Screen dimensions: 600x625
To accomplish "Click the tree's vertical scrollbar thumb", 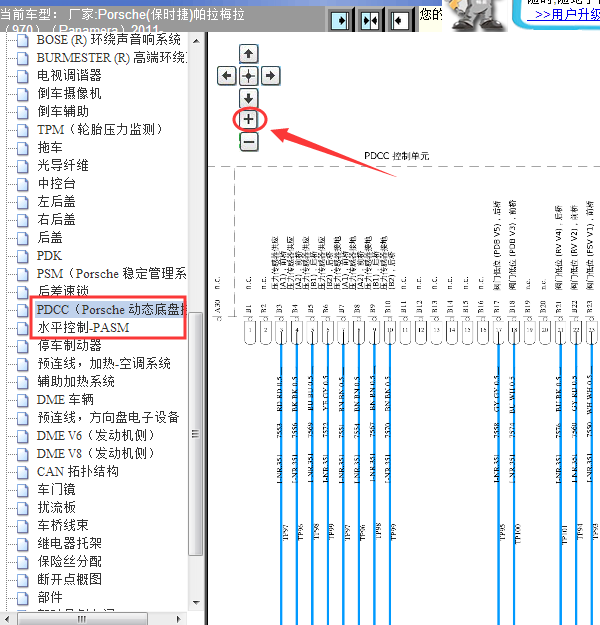I will (195, 434).
